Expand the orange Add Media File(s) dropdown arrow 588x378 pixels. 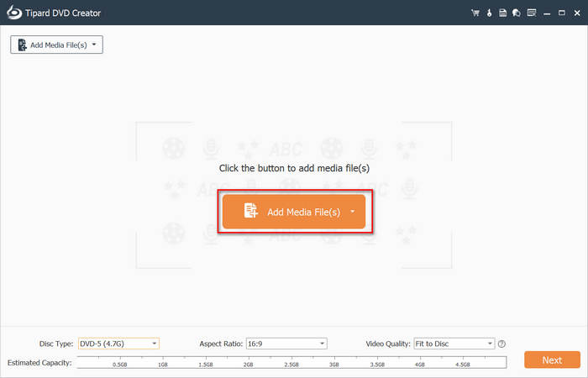click(x=353, y=212)
